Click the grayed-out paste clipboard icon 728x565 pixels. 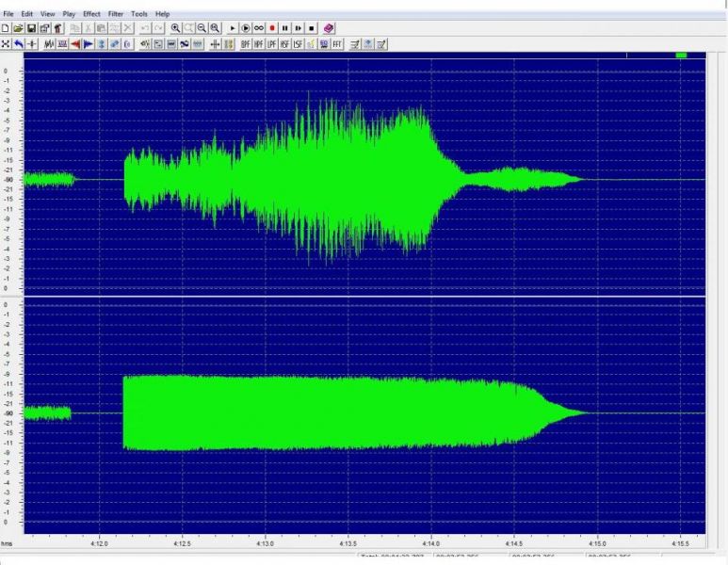pos(101,28)
